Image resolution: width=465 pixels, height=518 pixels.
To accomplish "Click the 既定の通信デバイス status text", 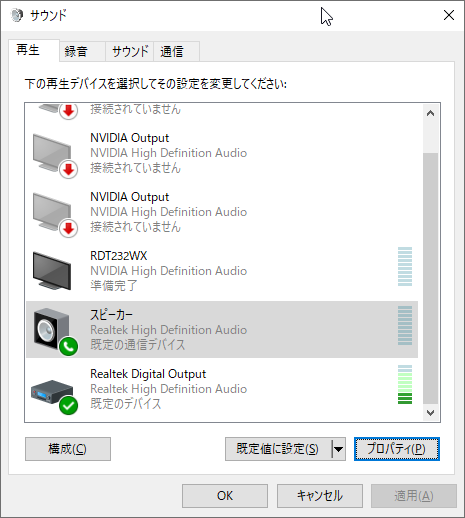I will click(x=138, y=345).
